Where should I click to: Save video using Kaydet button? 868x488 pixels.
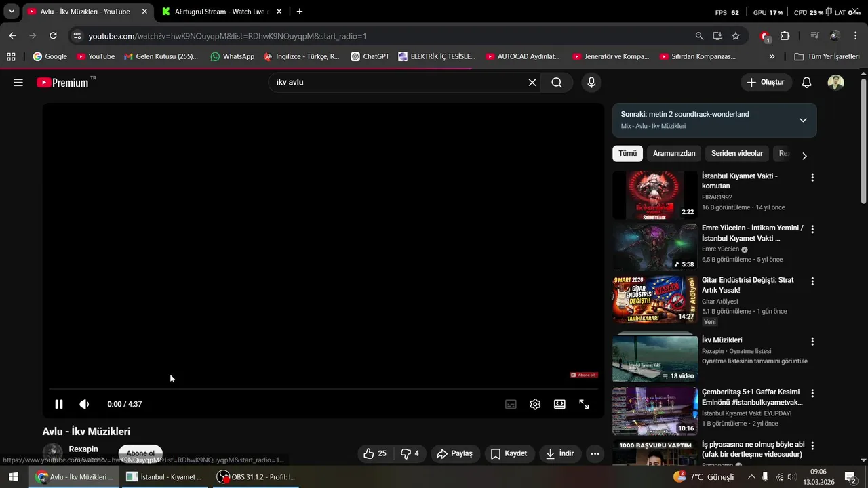click(510, 453)
